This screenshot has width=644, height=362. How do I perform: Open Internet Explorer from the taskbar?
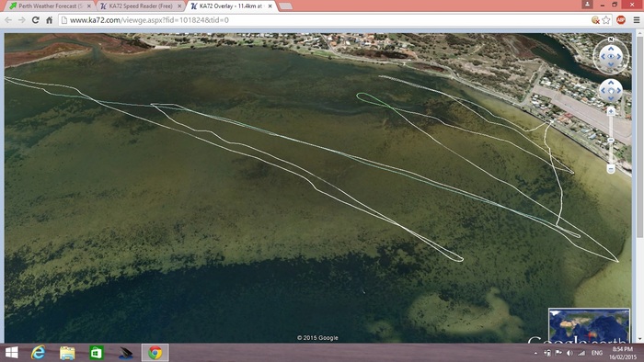click(39, 353)
